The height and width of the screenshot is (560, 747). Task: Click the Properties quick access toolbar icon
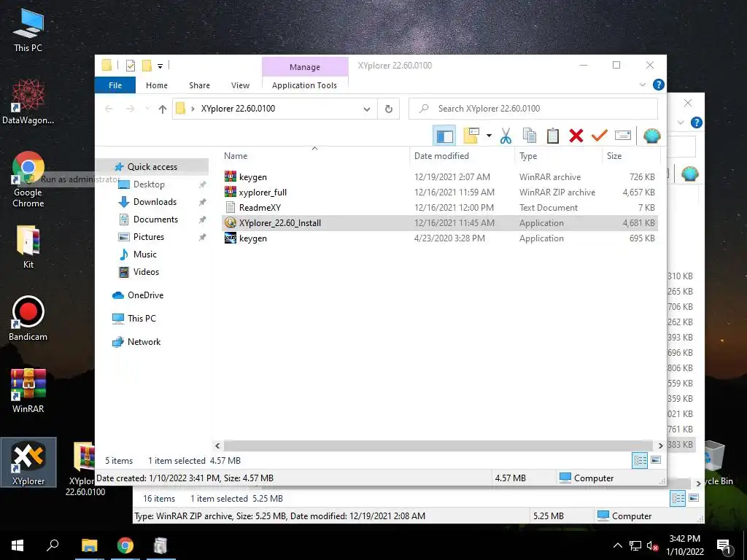[130, 66]
